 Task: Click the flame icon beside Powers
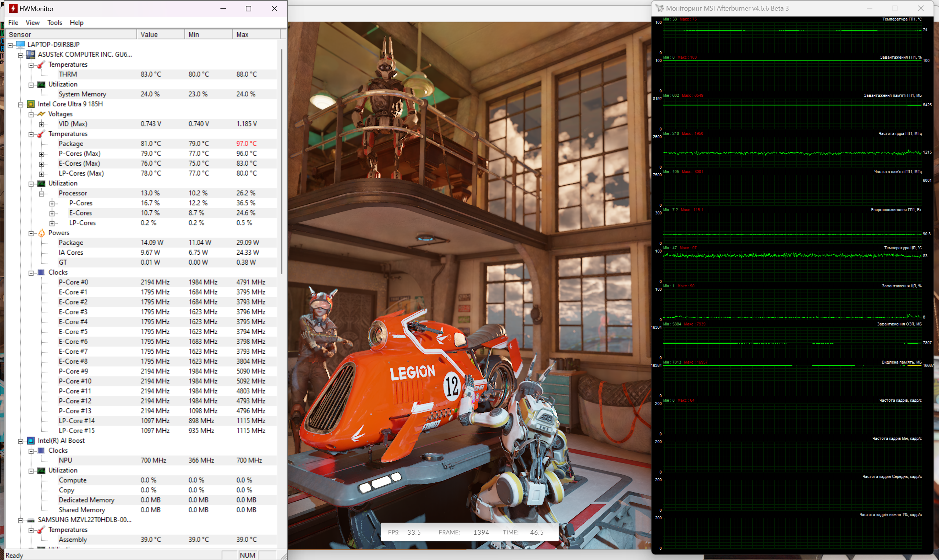pyautogui.click(x=41, y=232)
